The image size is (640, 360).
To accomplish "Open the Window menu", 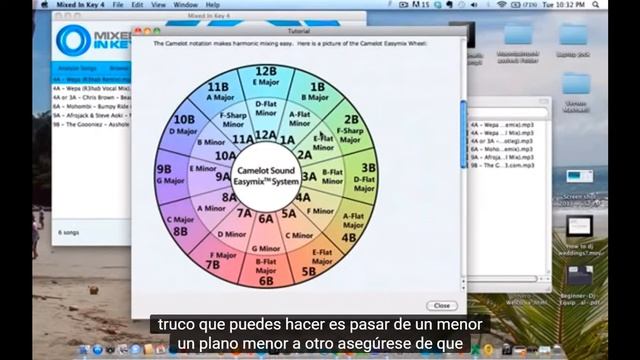I will pos(185,5).
